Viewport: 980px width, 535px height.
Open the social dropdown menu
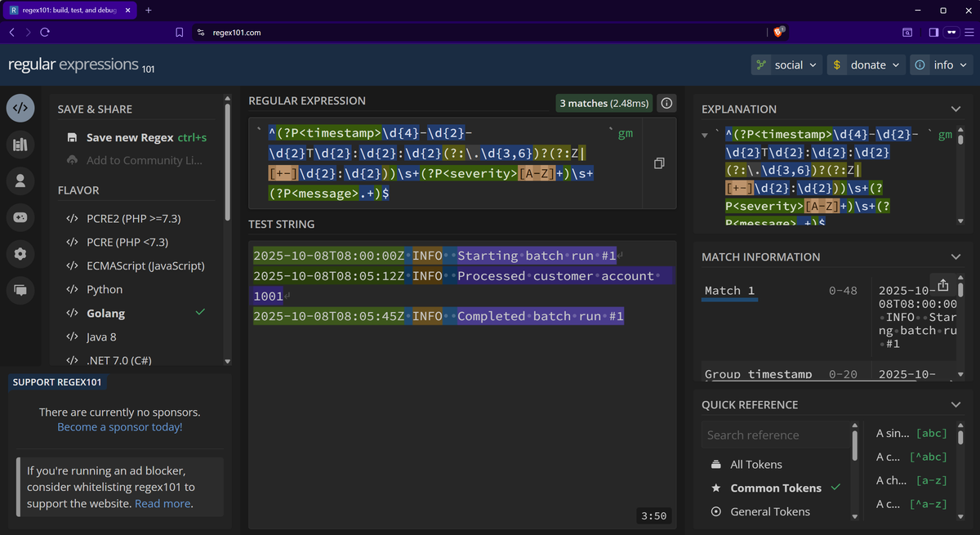(x=786, y=65)
